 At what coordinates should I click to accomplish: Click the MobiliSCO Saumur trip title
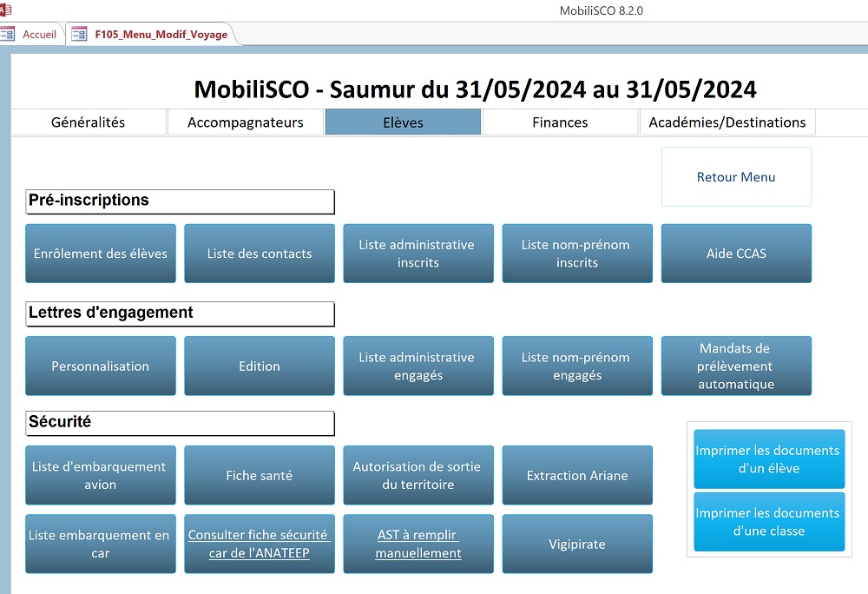pos(475,89)
